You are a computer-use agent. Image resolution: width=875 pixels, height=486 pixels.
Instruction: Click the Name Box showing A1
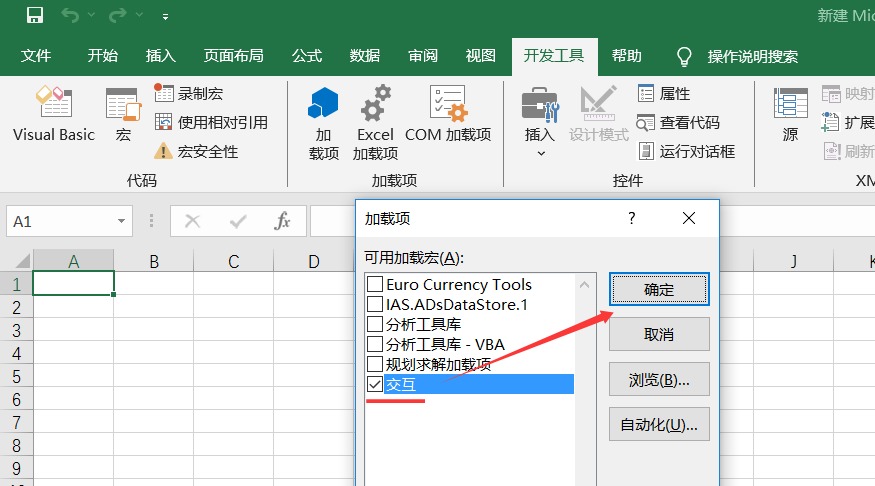point(61,222)
